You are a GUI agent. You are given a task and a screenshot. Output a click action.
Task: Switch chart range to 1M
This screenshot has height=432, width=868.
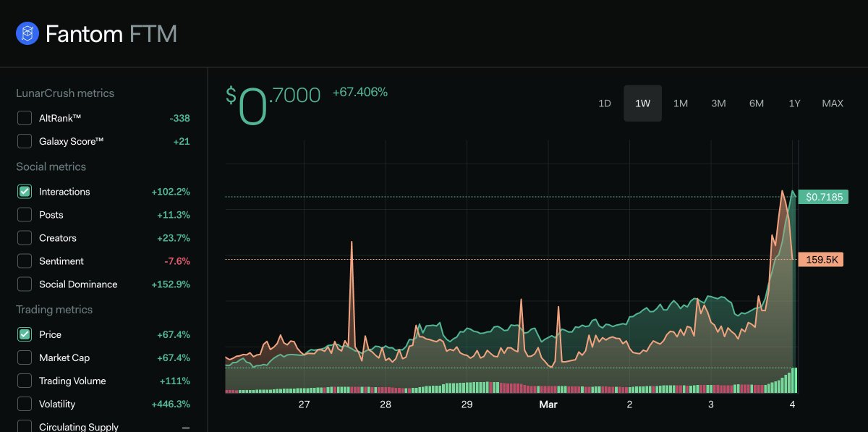681,103
